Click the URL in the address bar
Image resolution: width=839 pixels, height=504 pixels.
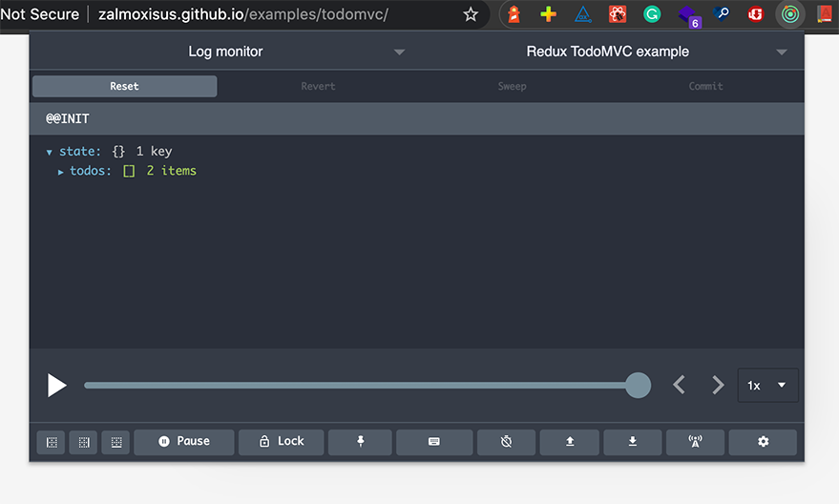[x=243, y=14]
